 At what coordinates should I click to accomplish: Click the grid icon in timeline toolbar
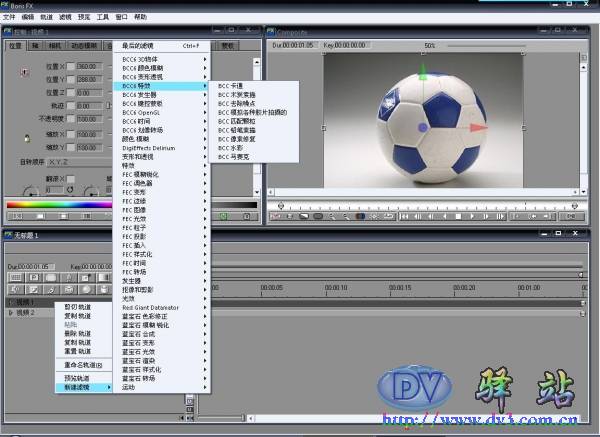pyautogui.click(x=16, y=277)
